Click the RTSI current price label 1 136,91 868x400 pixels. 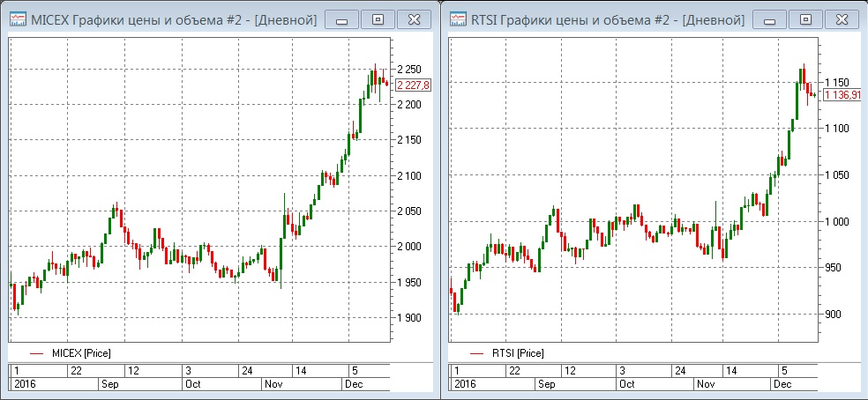[x=843, y=94]
